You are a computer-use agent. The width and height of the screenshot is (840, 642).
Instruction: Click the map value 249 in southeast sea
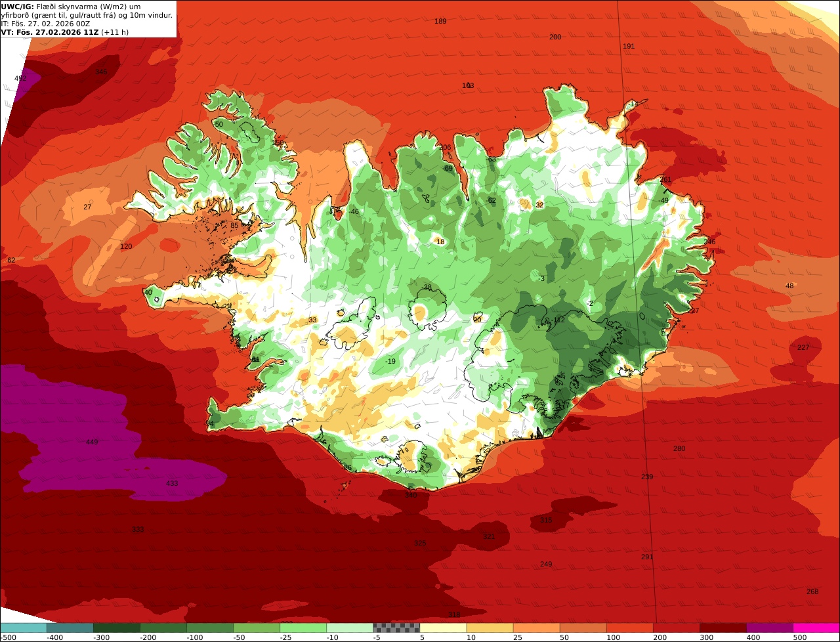[x=546, y=564]
